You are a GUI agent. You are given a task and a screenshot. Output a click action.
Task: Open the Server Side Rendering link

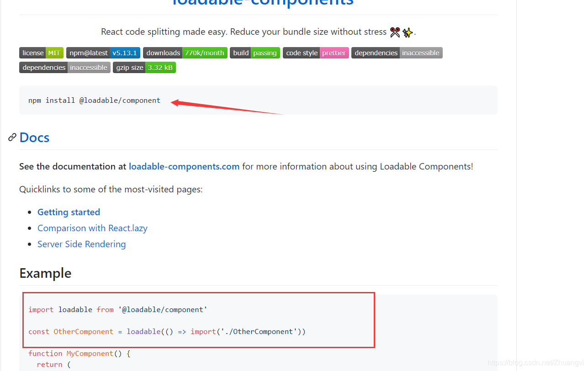coord(81,244)
